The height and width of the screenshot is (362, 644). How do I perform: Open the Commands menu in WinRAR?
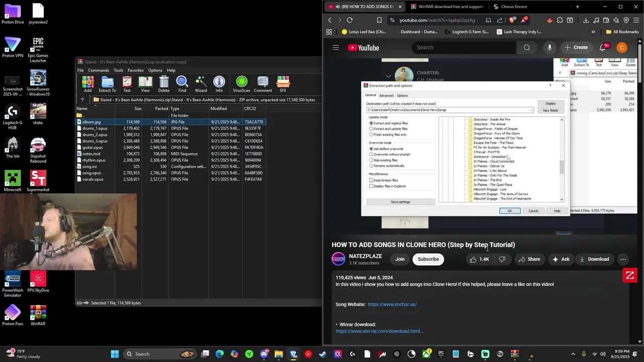click(99, 70)
